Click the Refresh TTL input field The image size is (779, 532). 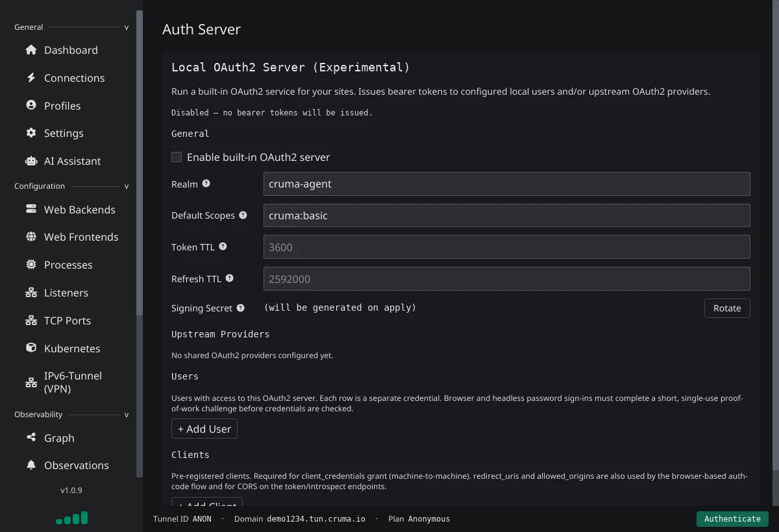click(x=507, y=279)
